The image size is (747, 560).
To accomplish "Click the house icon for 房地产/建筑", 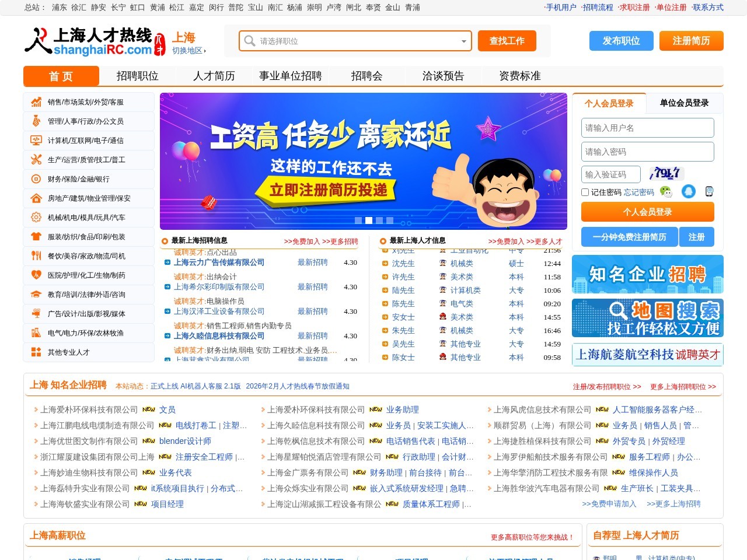I will click(36, 198).
